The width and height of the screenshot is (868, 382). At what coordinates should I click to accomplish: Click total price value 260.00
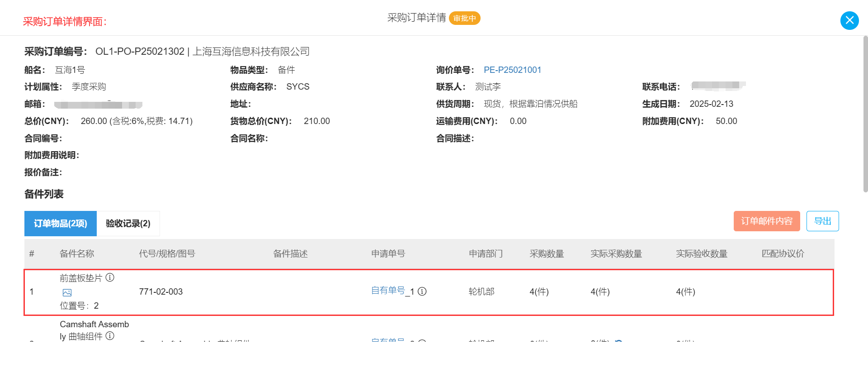(x=94, y=121)
